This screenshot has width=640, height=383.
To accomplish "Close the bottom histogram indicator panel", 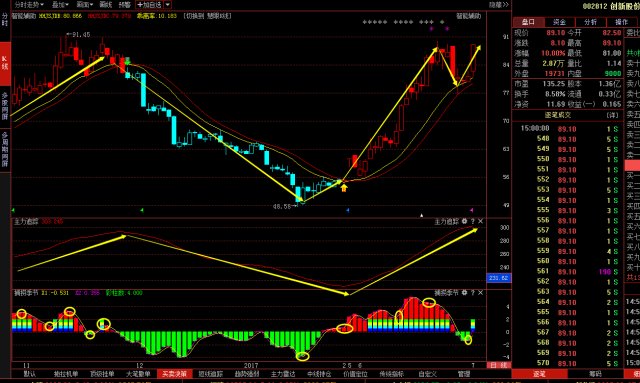I will tap(480, 293).
